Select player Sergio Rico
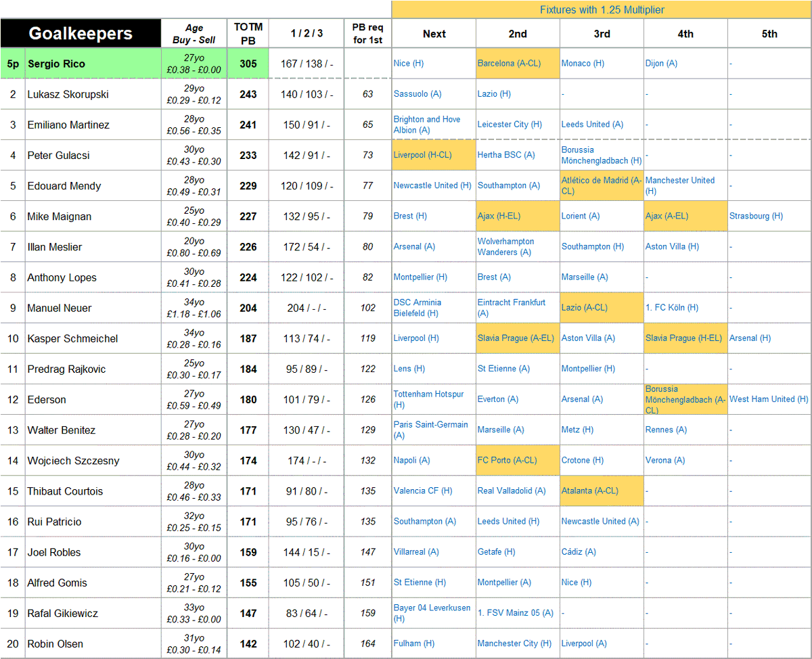Screen dimensions: 812x659 click(55, 64)
